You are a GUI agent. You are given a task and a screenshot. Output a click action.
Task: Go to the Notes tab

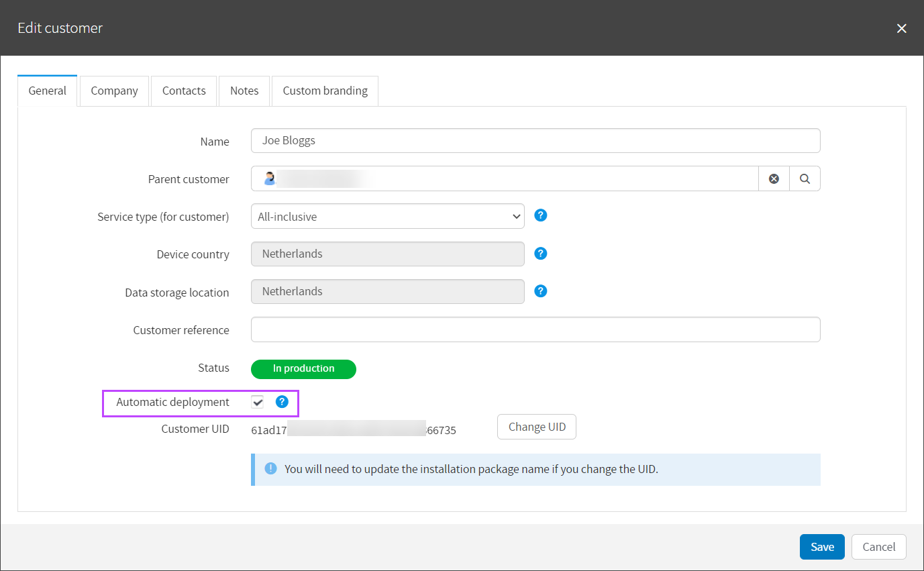[x=244, y=91]
